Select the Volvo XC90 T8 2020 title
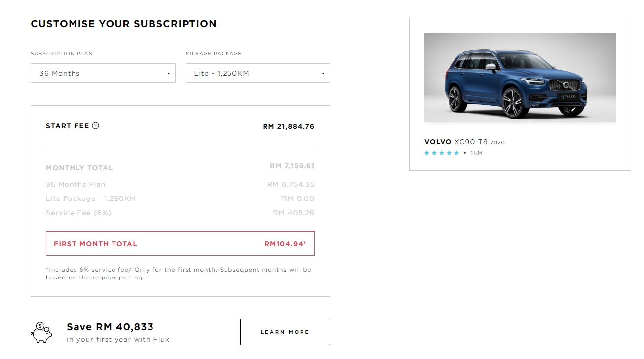This screenshot has height=359, width=644. [464, 142]
